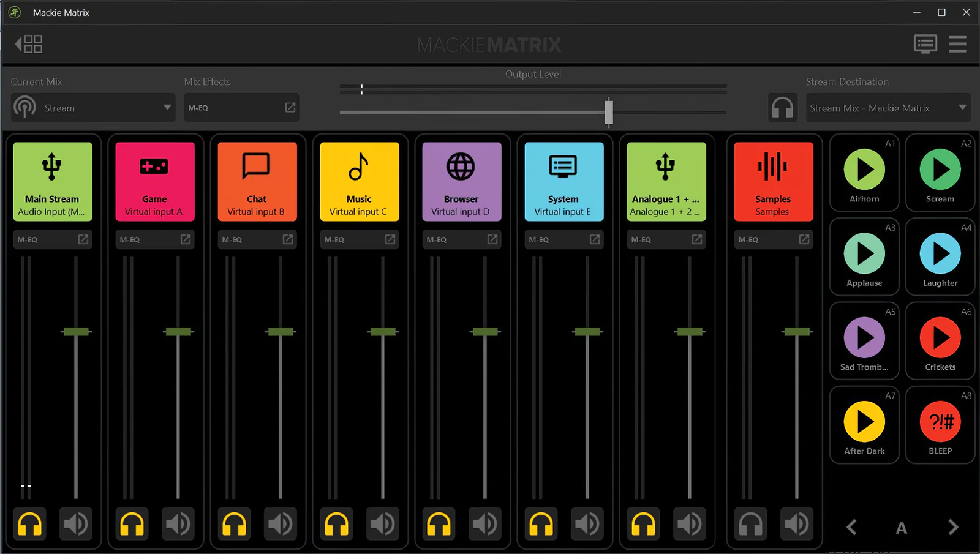This screenshot has width=980, height=554.
Task: Go to previous sample bank
Action: click(x=851, y=527)
